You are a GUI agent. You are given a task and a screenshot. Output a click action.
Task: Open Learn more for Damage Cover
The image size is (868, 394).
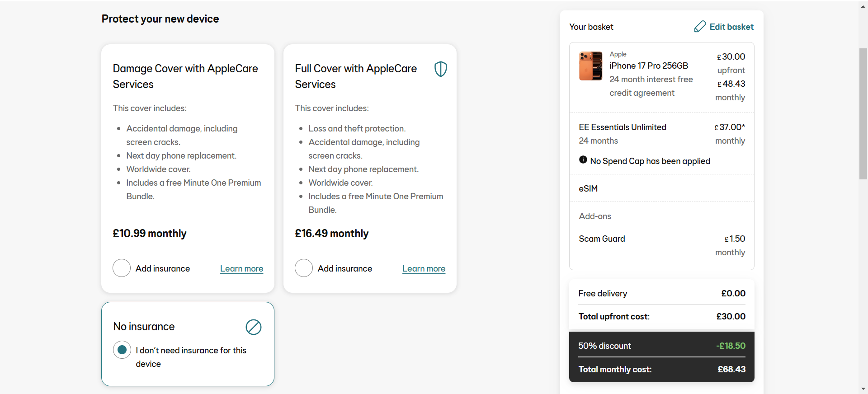241,269
